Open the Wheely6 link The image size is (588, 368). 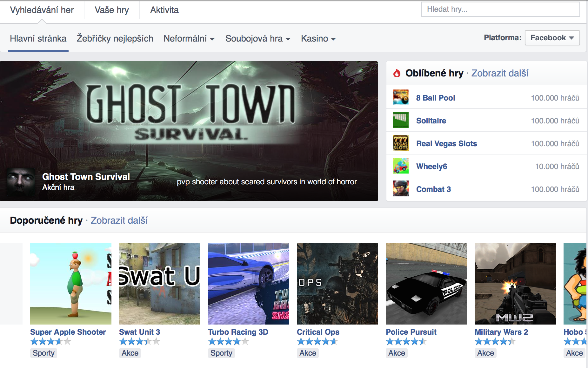(x=432, y=167)
